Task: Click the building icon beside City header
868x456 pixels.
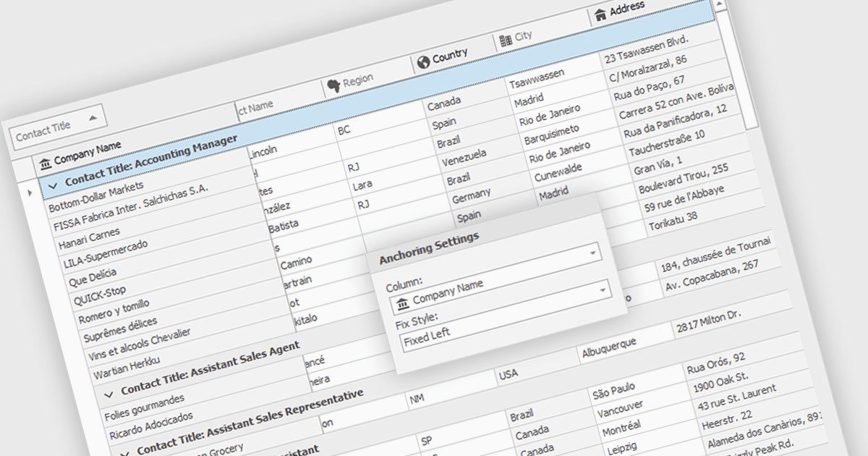Action: tap(505, 41)
